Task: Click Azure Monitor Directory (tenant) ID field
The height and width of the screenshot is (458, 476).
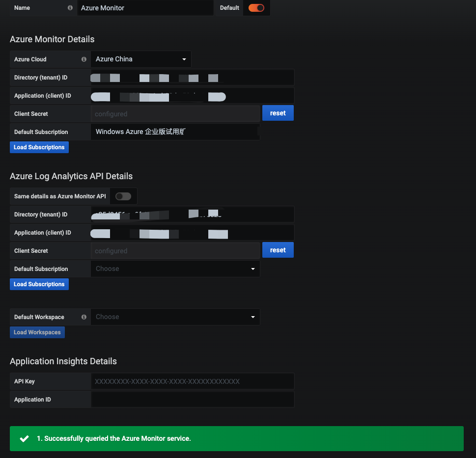Action: pyautogui.click(x=193, y=78)
